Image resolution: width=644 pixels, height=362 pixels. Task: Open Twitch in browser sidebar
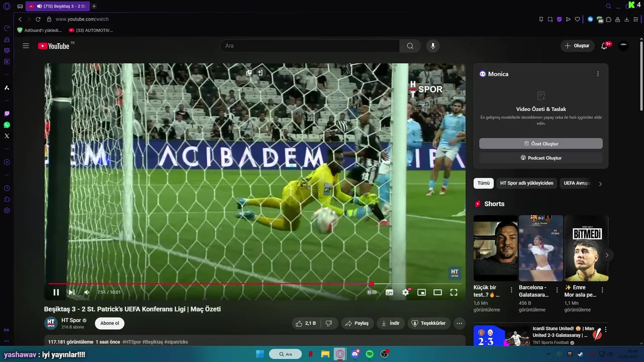pyautogui.click(x=7, y=114)
